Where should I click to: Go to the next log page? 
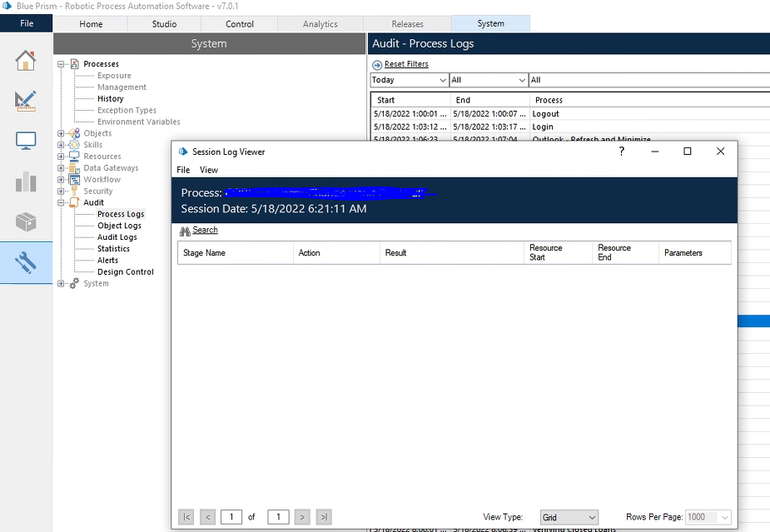tap(302, 517)
